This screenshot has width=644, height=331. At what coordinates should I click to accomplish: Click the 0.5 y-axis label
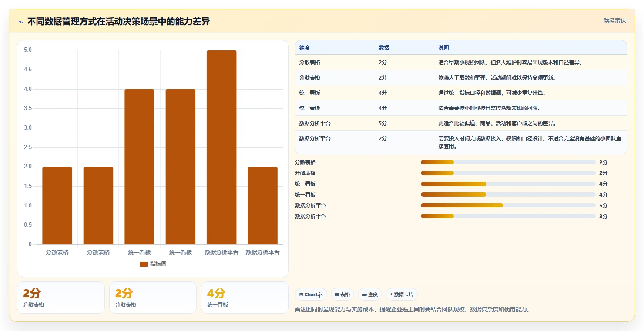[x=27, y=225]
